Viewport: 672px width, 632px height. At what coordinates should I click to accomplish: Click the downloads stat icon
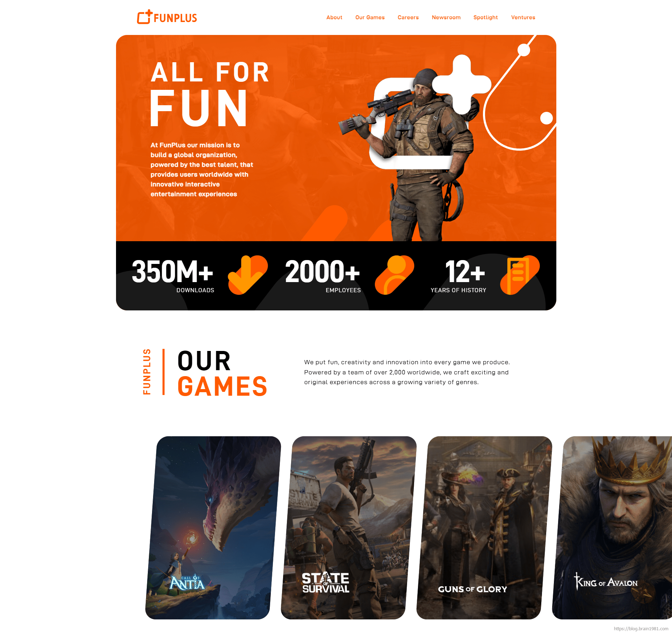(246, 274)
